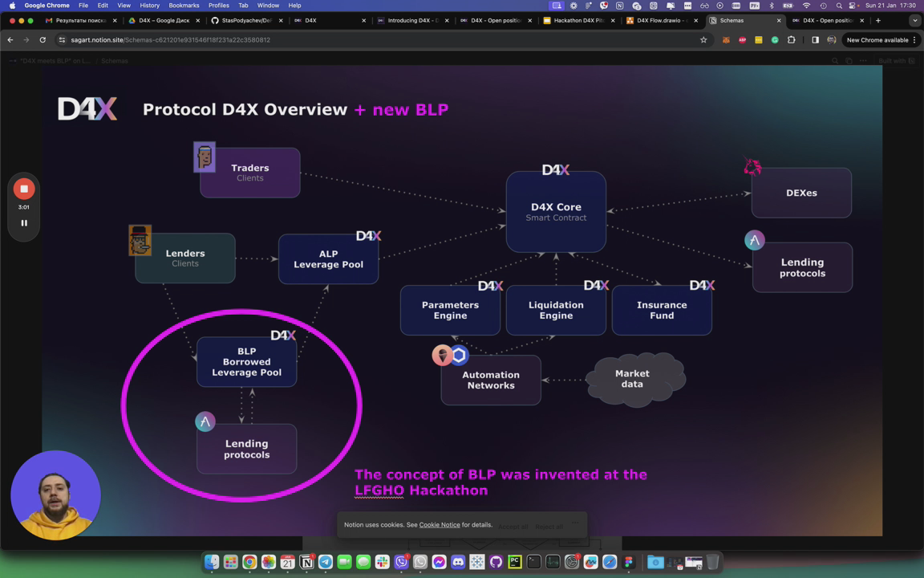Switch to the Hackathon D4X Pitch tab
Viewport: 924px width, 578px height.
click(x=578, y=20)
